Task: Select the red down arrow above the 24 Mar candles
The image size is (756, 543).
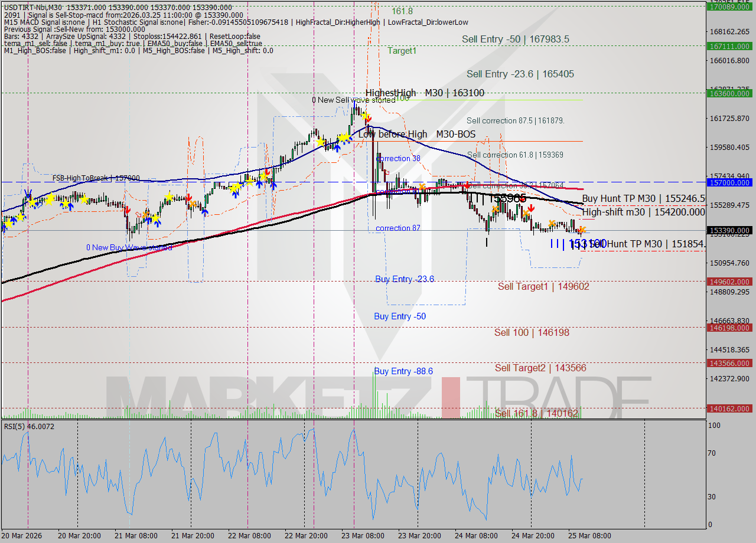Action: click(531, 208)
